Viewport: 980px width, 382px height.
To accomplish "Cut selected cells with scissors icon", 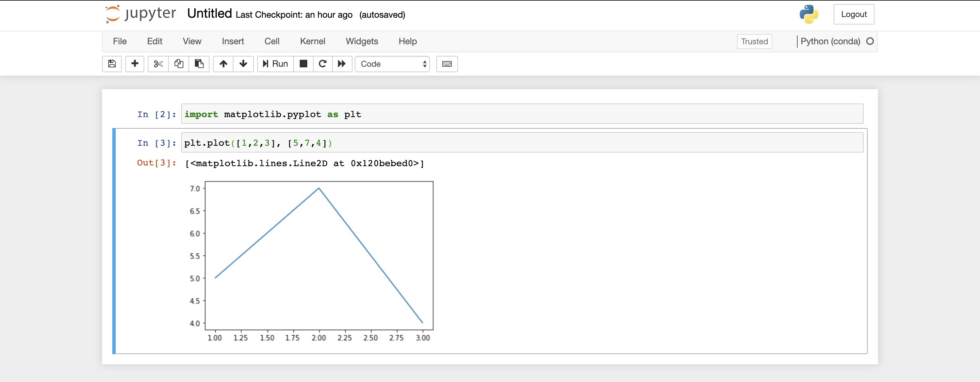I will click(158, 64).
